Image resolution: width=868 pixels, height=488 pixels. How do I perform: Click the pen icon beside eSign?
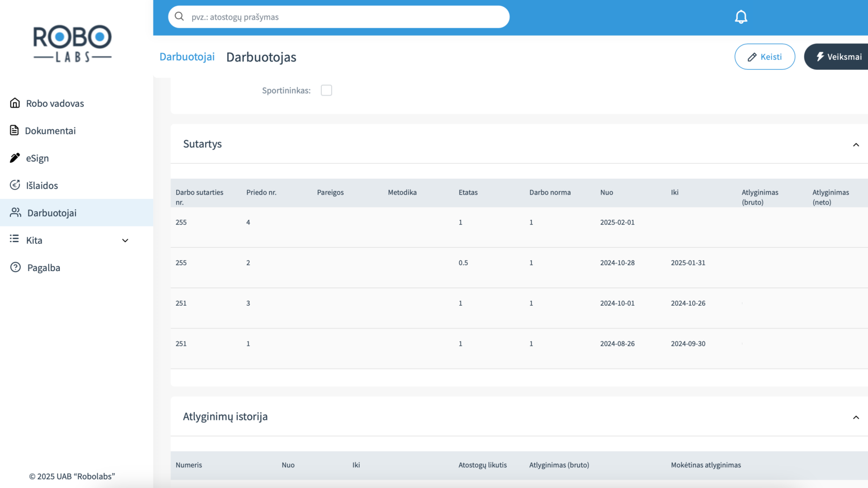[15, 158]
